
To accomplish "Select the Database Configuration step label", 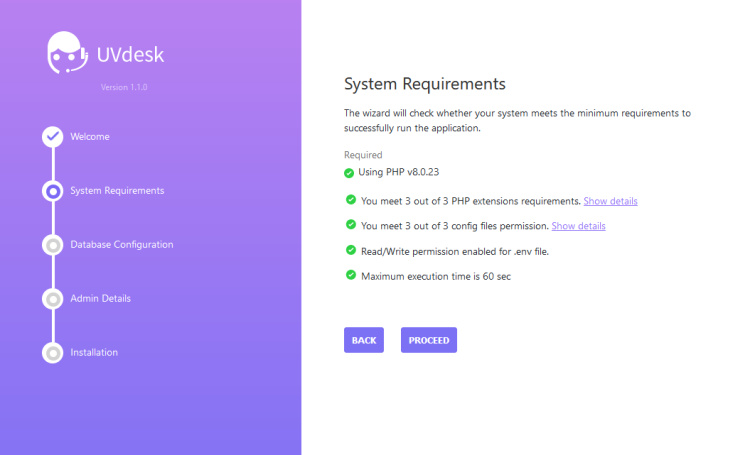I will [x=121, y=245].
